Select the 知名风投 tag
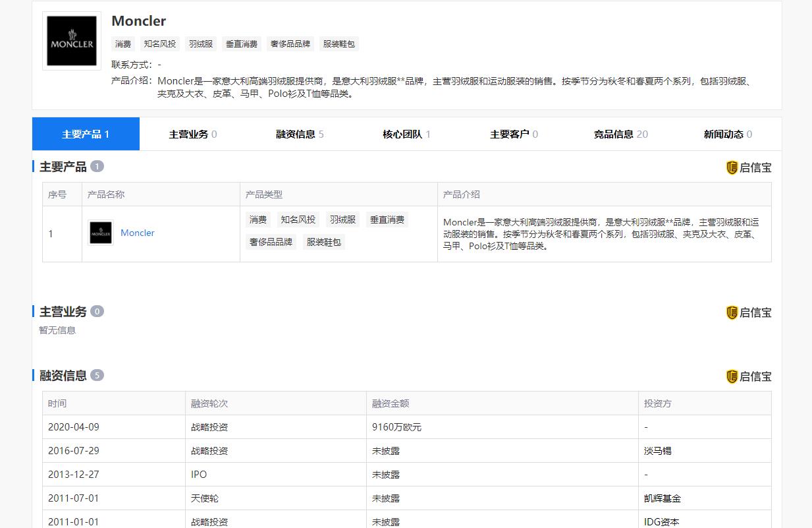812x528 pixels. click(159, 44)
